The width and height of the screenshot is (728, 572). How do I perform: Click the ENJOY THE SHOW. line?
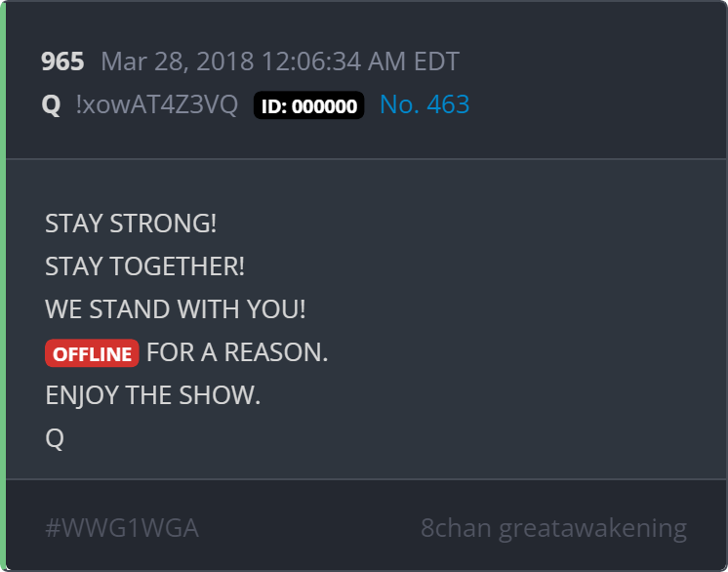tap(153, 395)
